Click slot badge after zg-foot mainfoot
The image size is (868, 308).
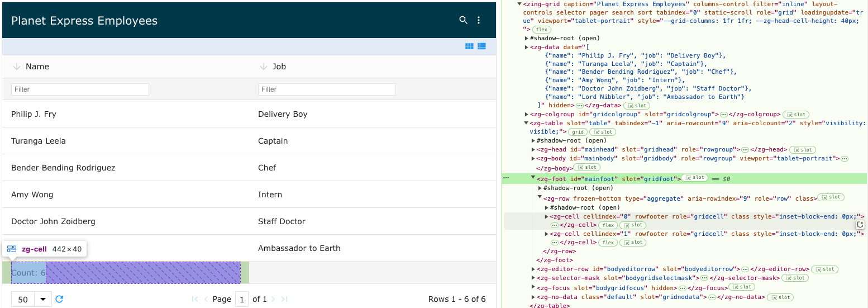click(x=695, y=178)
